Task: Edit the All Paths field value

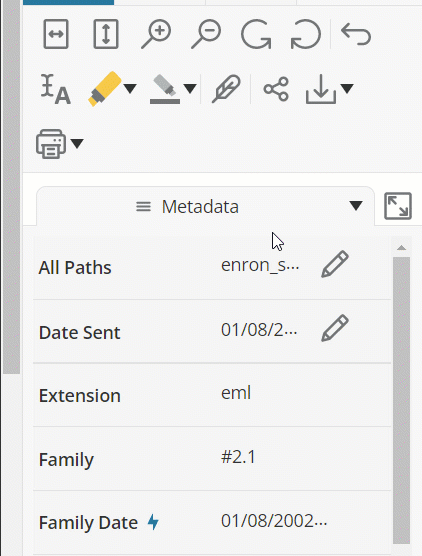Action: pyautogui.click(x=335, y=264)
